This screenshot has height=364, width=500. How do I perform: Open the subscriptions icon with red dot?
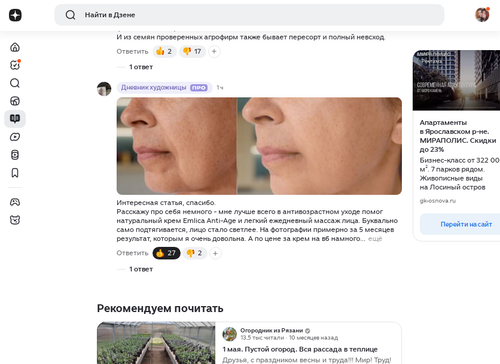click(15, 65)
